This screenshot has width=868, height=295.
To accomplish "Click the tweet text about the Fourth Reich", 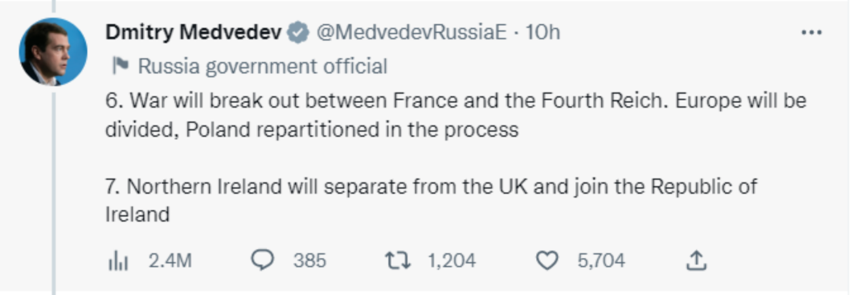I will tap(456, 115).
